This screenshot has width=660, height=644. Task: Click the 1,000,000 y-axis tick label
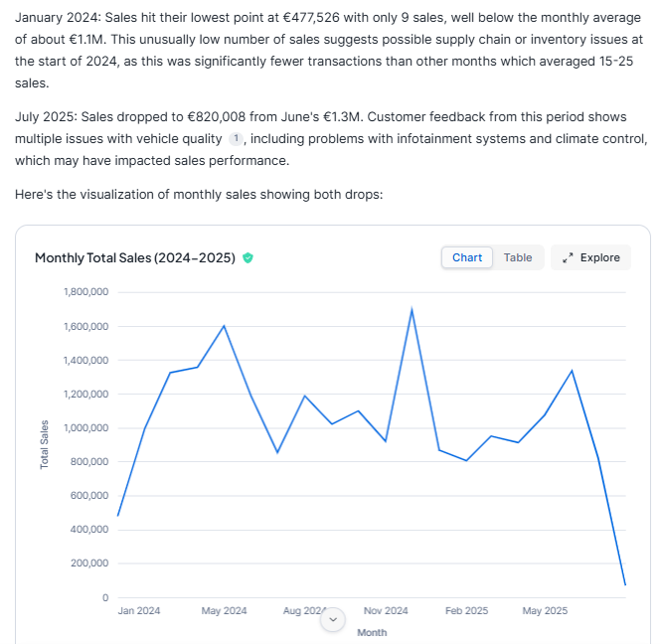(85, 428)
